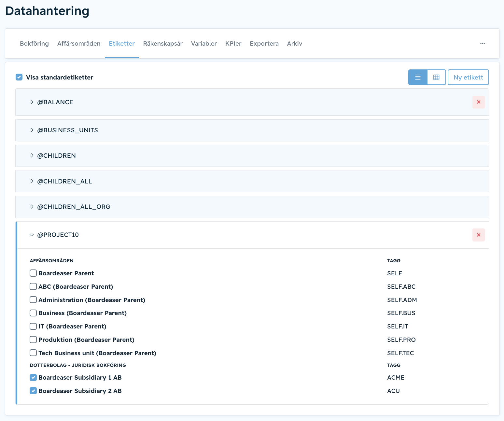
Task: Click the Datahantering page heading
Action: point(47,11)
